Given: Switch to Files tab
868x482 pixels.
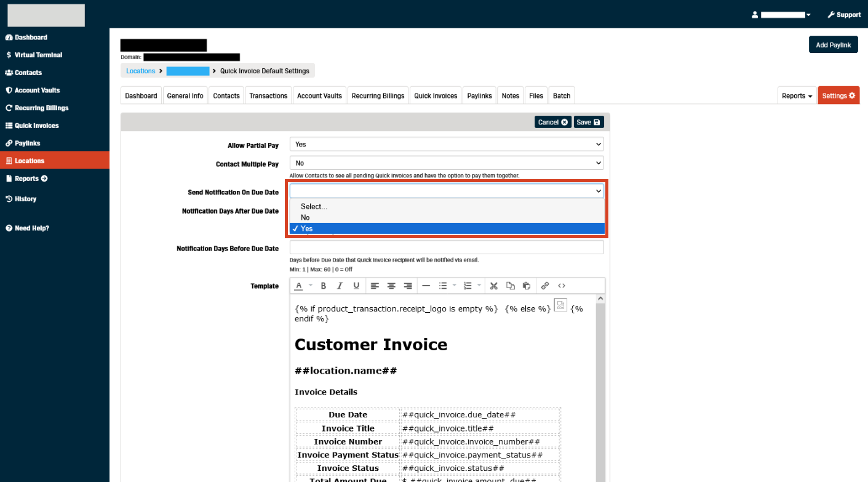Looking at the screenshot, I should pyautogui.click(x=536, y=95).
